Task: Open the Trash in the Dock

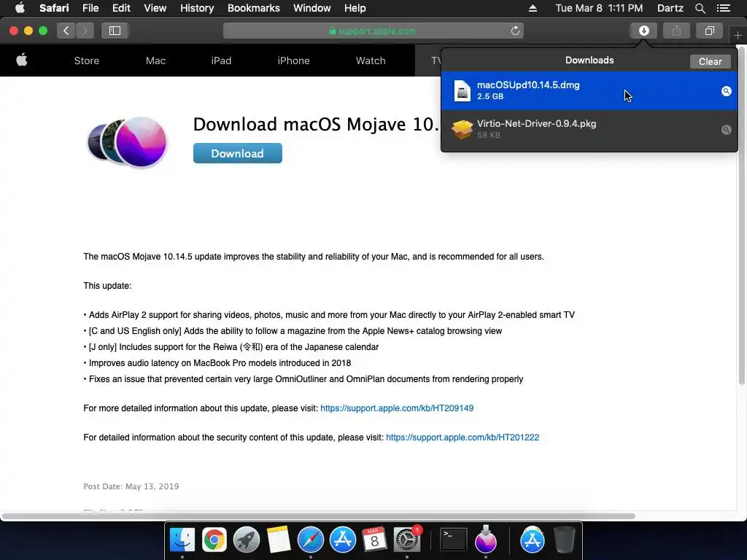Action: click(565, 540)
